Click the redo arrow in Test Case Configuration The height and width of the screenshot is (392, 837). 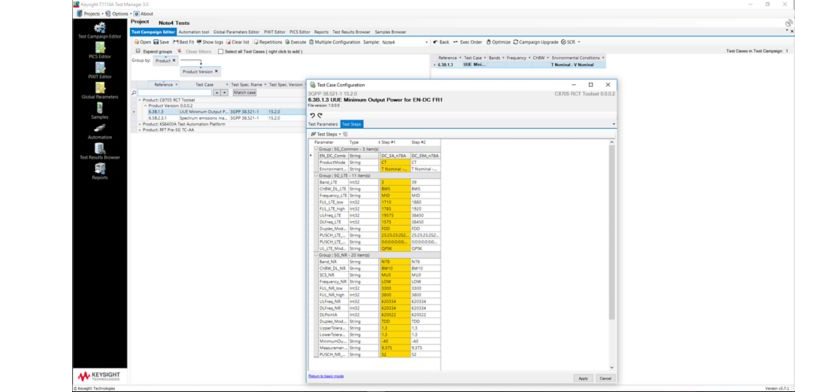coord(320,115)
